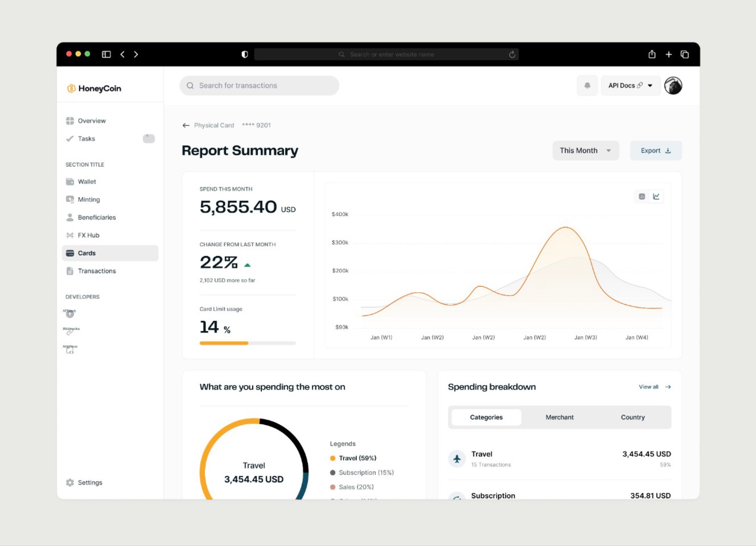This screenshot has width=756, height=546.
Task: Select the Categories tab
Action: click(486, 417)
